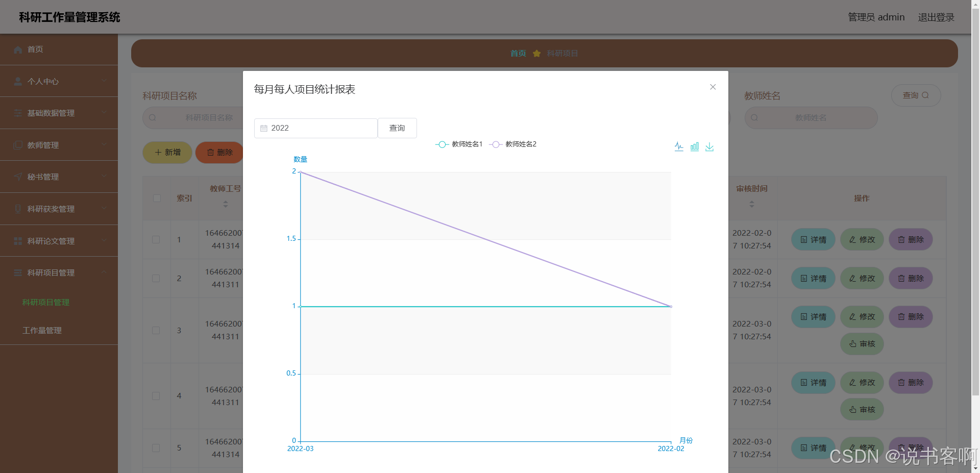Switch chart to bar view icon
980x473 pixels.
(x=694, y=147)
